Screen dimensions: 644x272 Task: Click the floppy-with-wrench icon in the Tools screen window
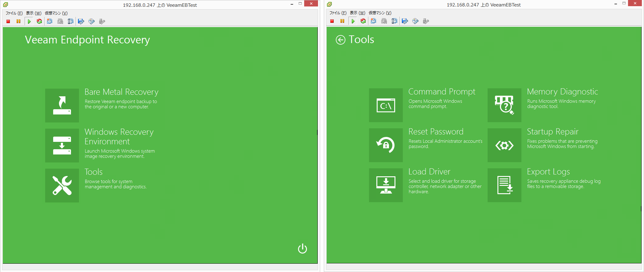point(405,21)
